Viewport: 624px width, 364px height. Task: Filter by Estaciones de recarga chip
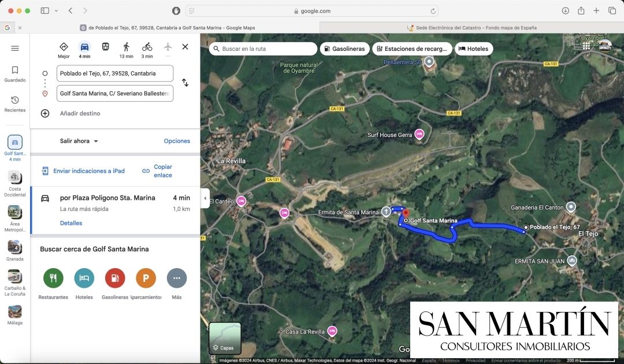tap(412, 49)
